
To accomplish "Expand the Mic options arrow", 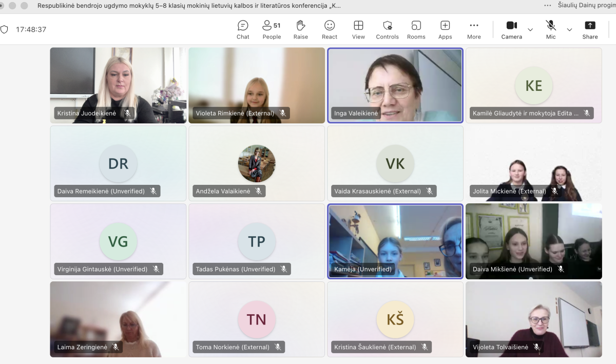I will [569, 30].
